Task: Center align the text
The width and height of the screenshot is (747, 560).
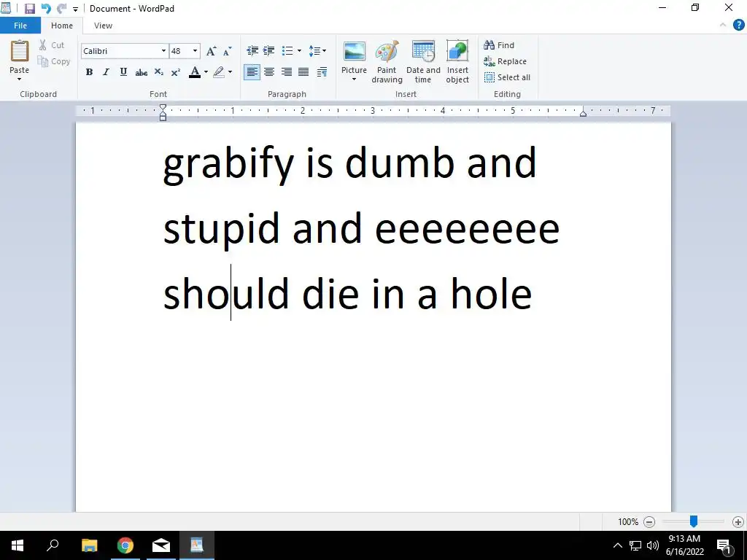Action: [x=269, y=72]
